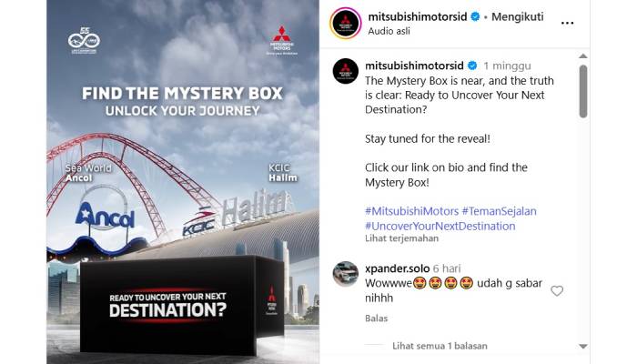The image size is (637, 364).
Task: Click the Find the Mystery Box post image
Action: 183,182
